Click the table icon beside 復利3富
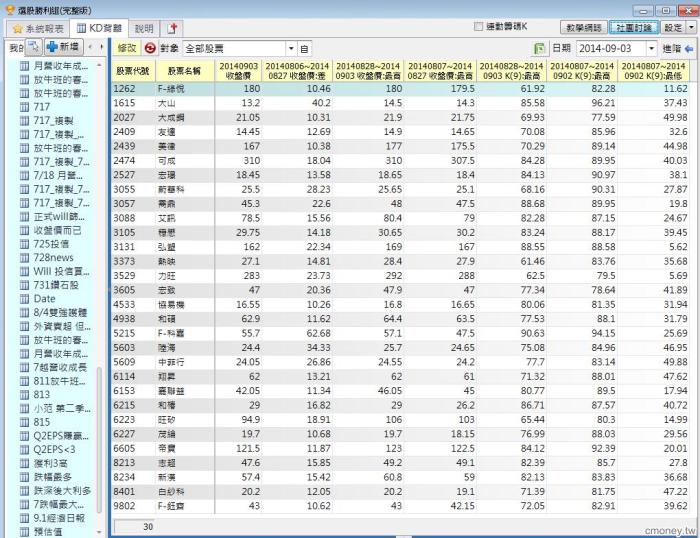 click(x=25, y=463)
